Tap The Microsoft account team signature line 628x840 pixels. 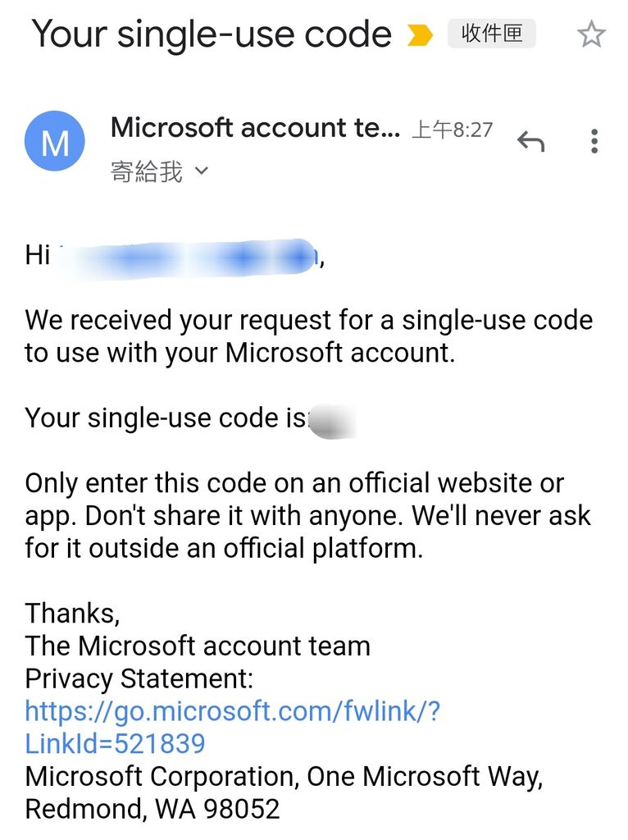coord(198,646)
